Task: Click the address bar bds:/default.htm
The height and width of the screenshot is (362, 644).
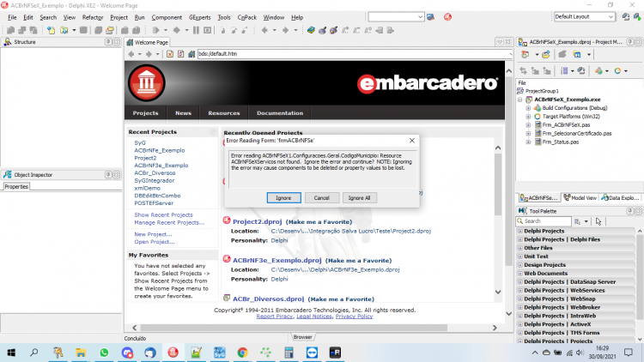Action: coord(353,54)
